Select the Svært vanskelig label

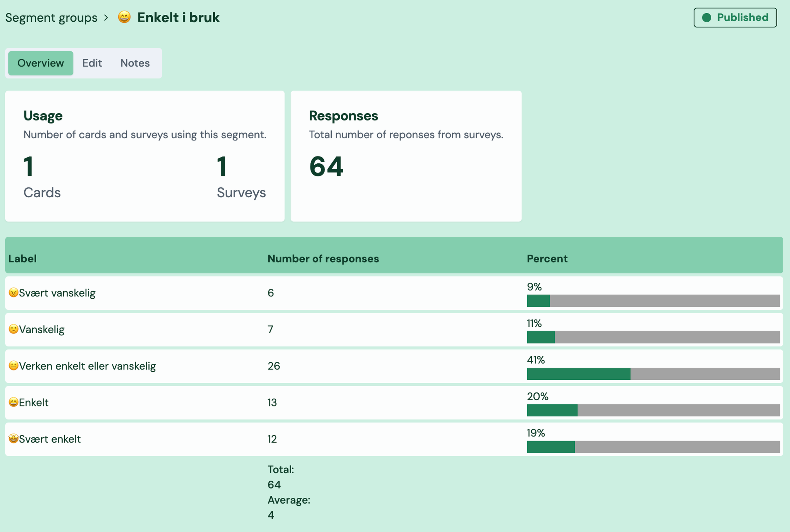(57, 293)
